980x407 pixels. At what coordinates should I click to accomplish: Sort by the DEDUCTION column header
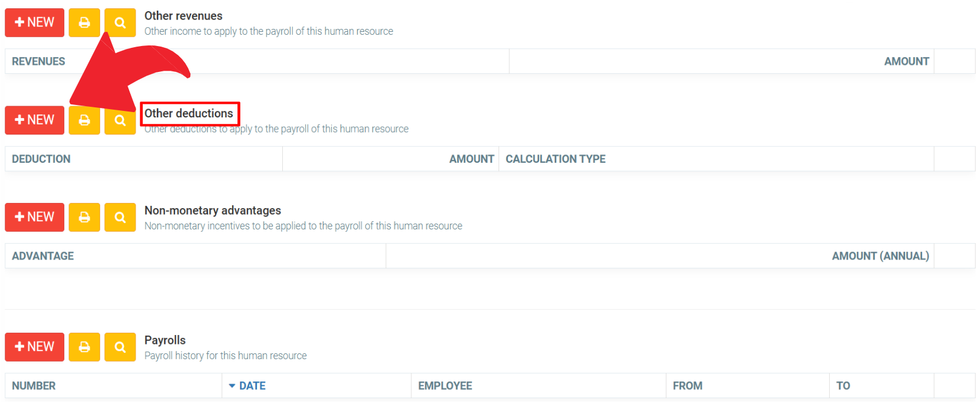[41, 159]
